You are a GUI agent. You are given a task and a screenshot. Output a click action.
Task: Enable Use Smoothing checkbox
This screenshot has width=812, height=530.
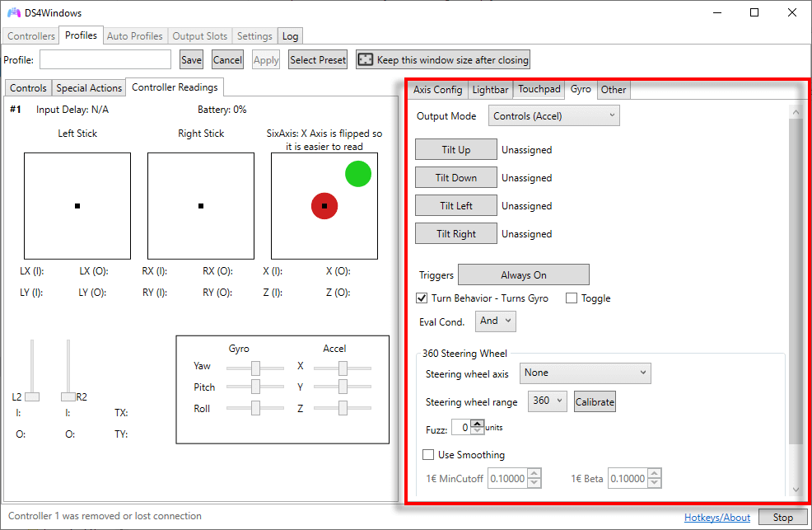427,454
